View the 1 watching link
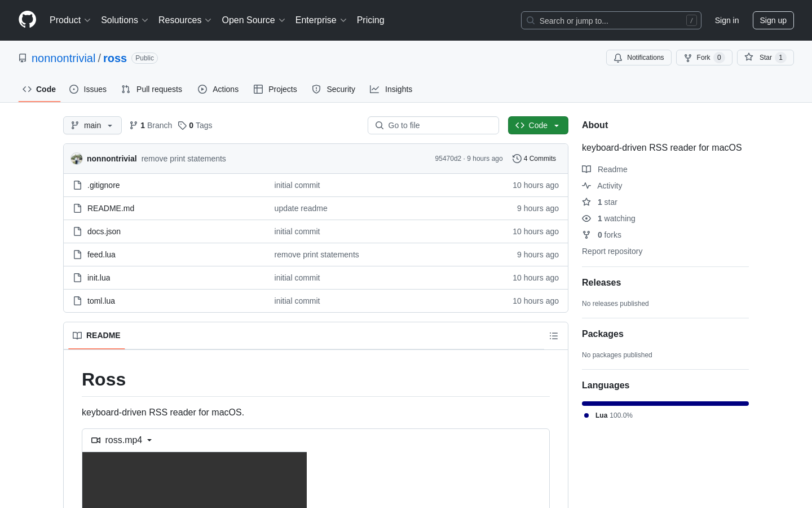Screen dimensions: 812x508 pos(609,218)
